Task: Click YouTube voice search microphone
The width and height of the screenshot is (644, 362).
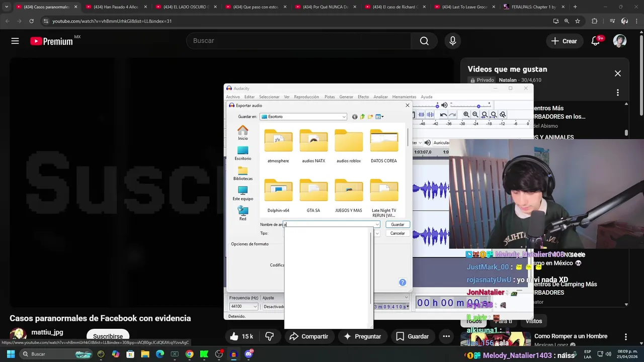Action: (x=453, y=41)
